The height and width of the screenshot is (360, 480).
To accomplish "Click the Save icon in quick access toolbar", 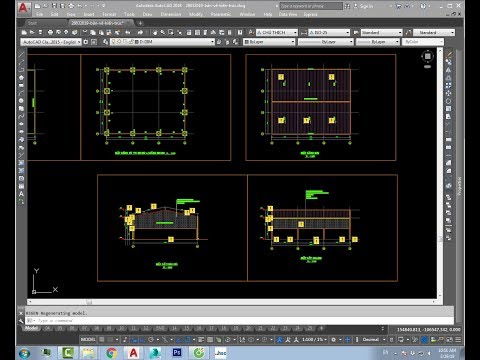I will [54, 6].
